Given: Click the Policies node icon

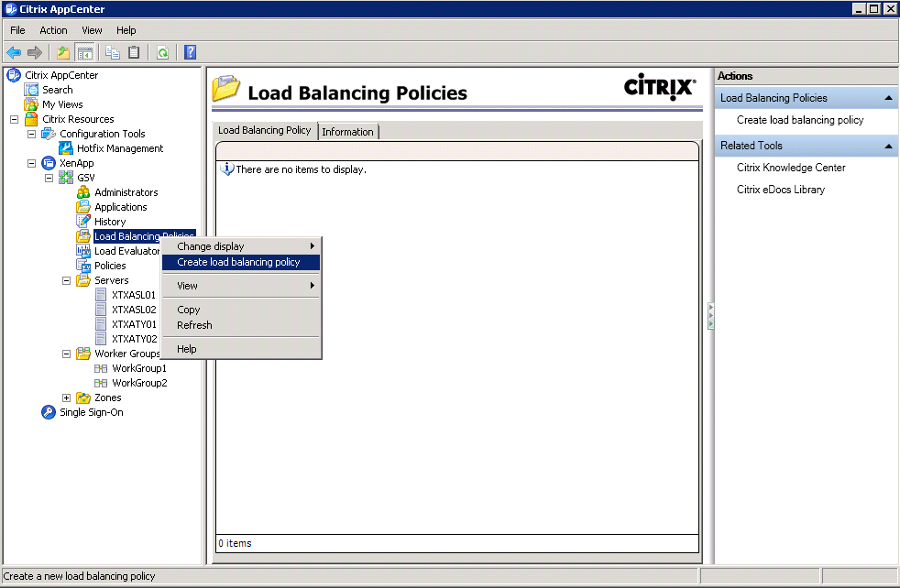Looking at the screenshot, I should 83,266.
